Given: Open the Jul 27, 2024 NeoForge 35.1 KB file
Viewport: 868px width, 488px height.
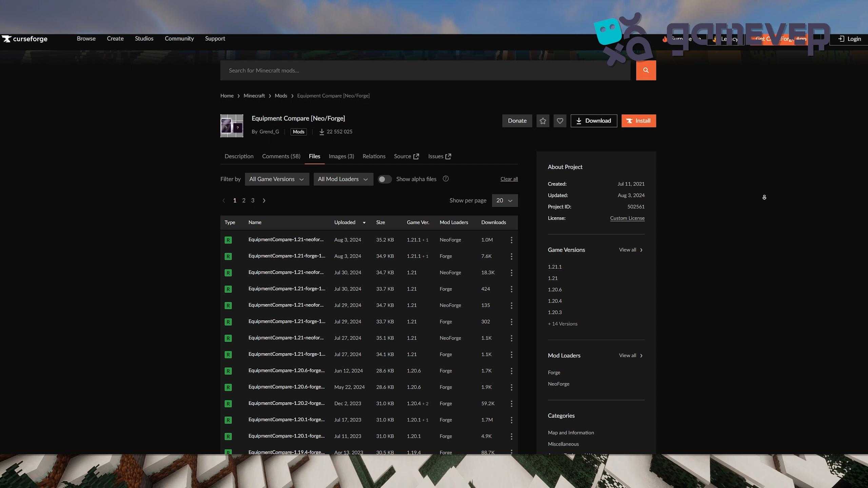Looking at the screenshot, I should [x=286, y=338].
